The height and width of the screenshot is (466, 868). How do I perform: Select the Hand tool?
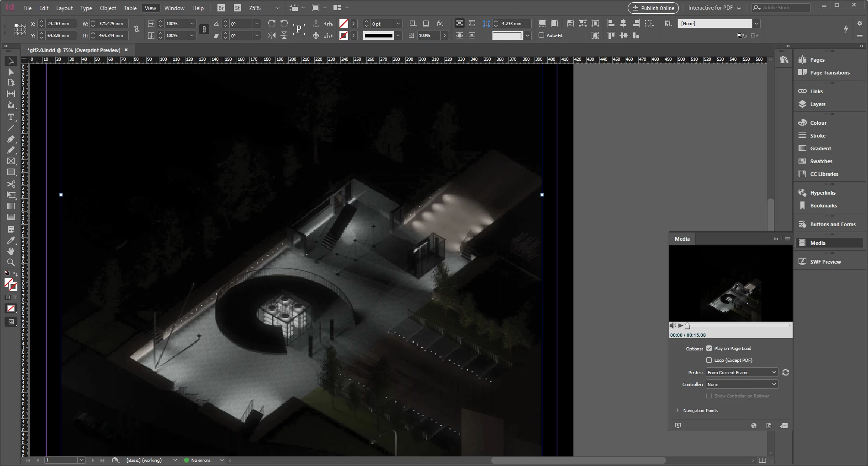(x=11, y=251)
